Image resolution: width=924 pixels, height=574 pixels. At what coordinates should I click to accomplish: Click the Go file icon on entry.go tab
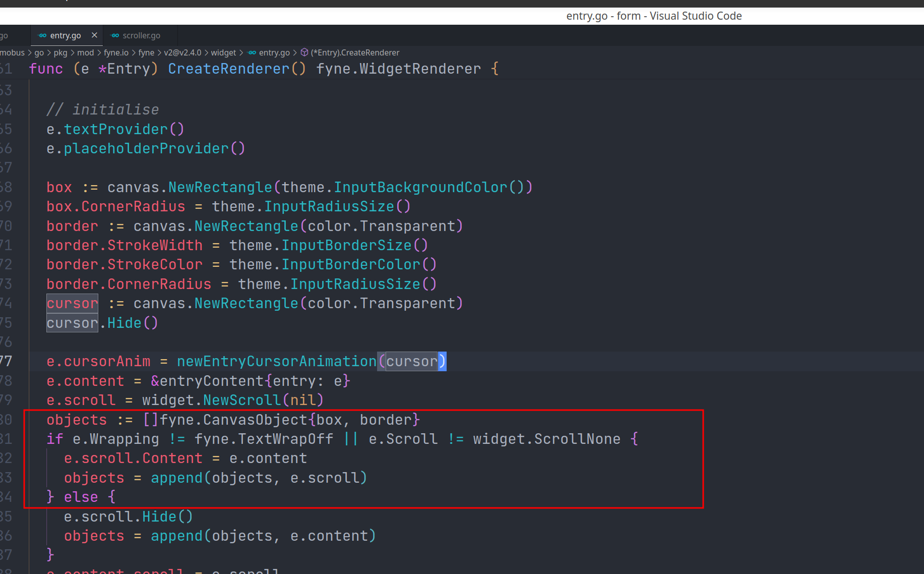(42, 35)
